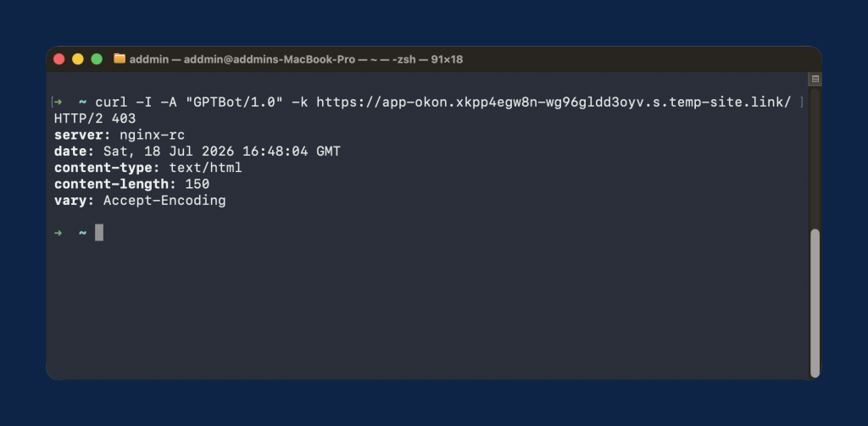Image resolution: width=868 pixels, height=426 pixels.
Task: Click the content-length: 150 line
Action: coord(131,185)
